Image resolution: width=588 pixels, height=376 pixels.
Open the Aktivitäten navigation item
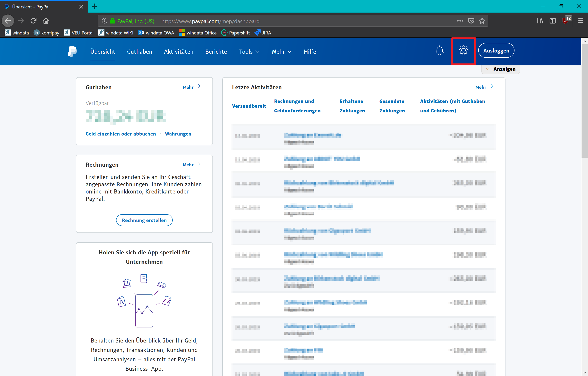coord(179,52)
